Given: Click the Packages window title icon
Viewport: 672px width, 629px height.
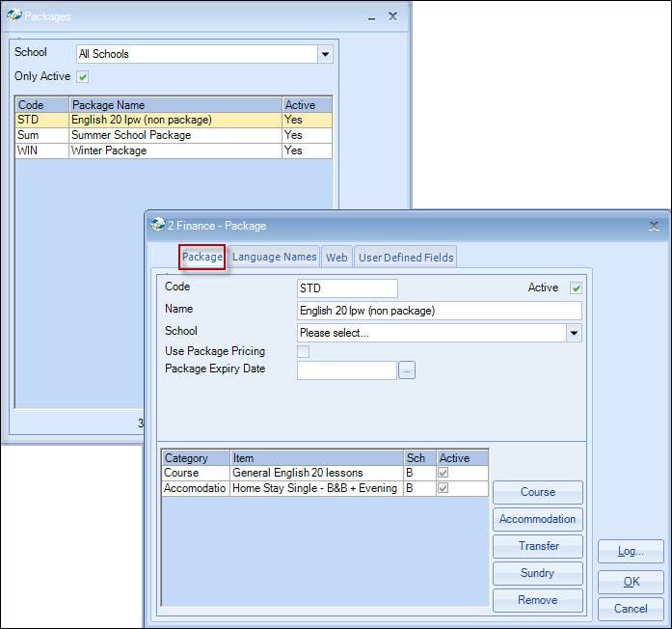Looking at the screenshot, I should pos(14,15).
